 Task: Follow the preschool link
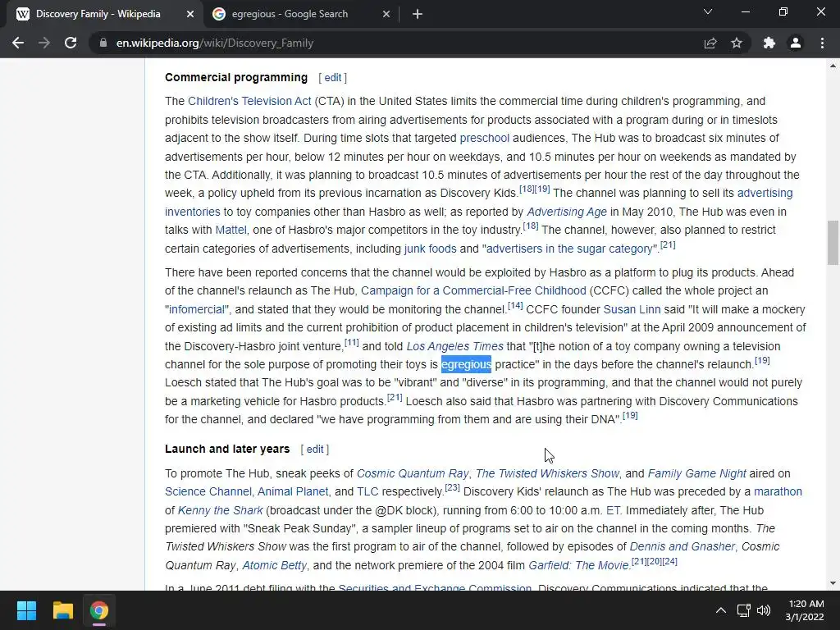[484, 138]
